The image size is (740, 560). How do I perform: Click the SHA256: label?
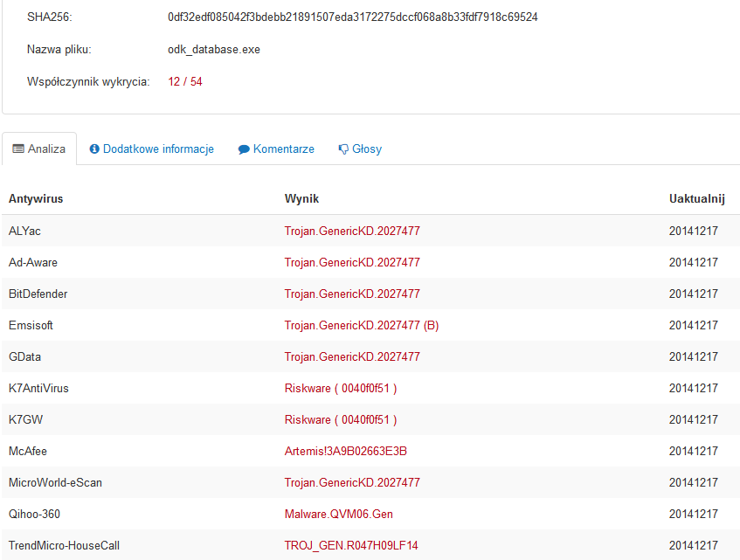(50, 17)
